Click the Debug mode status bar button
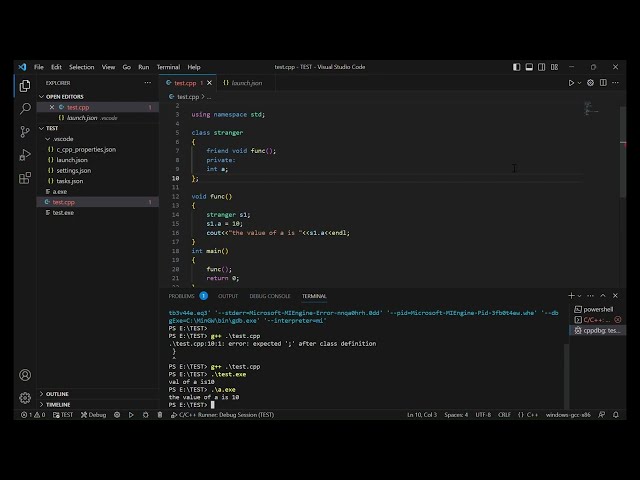This screenshot has height=480, width=640. click(93, 415)
